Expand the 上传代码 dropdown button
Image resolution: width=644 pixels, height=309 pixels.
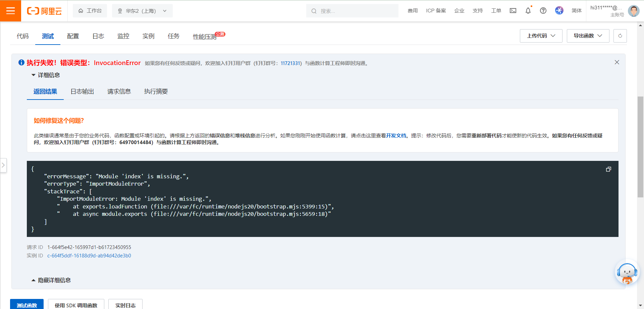coord(541,36)
